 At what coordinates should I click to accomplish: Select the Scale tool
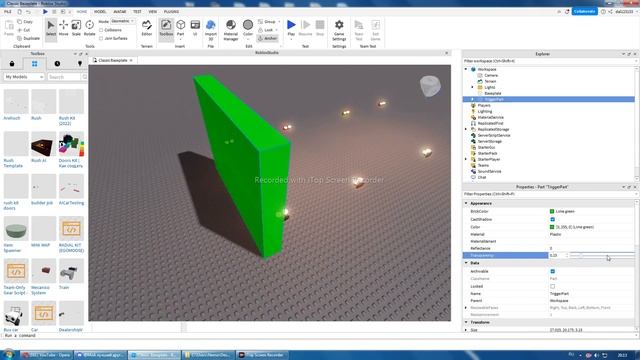(76, 28)
